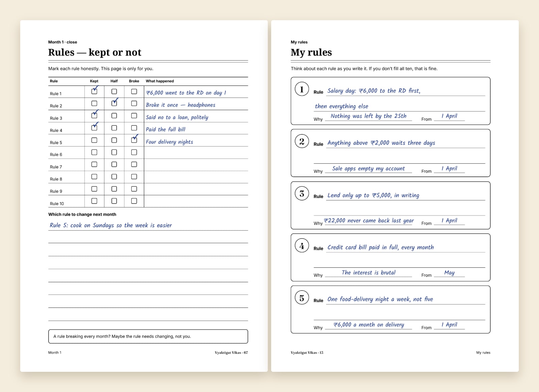Click the 'The interest is brutal' reason
The height and width of the screenshot is (392, 539).
click(x=369, y=272)
